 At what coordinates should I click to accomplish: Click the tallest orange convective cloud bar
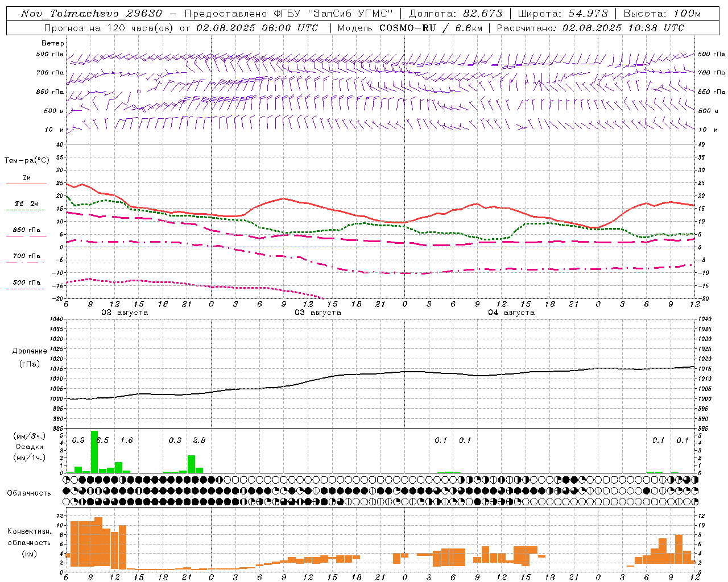[x=98, y=542]
